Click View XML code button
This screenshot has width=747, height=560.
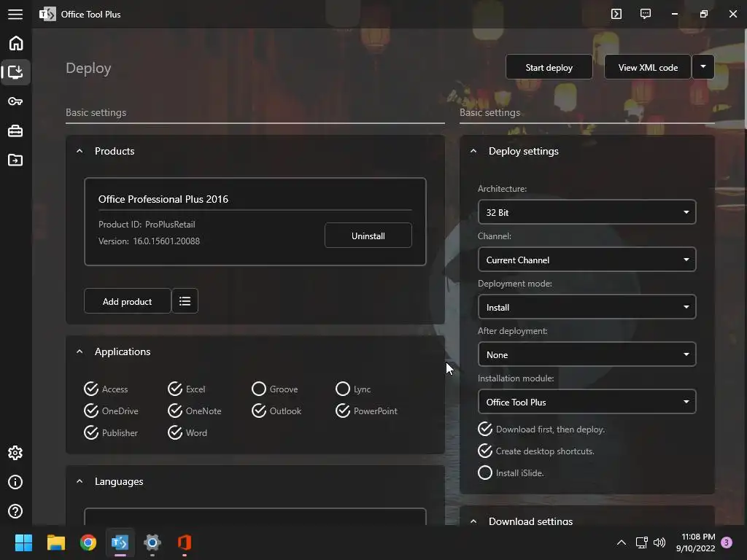648,67
